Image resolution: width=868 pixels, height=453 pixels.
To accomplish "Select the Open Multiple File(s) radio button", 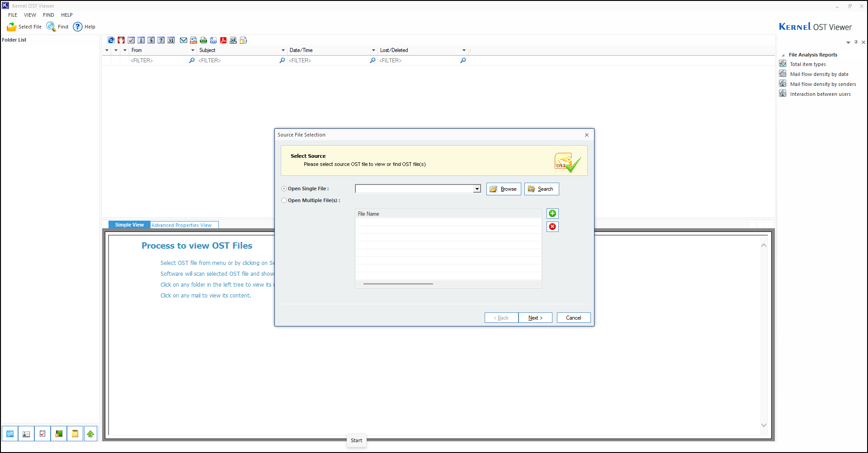I will [284, 200].
